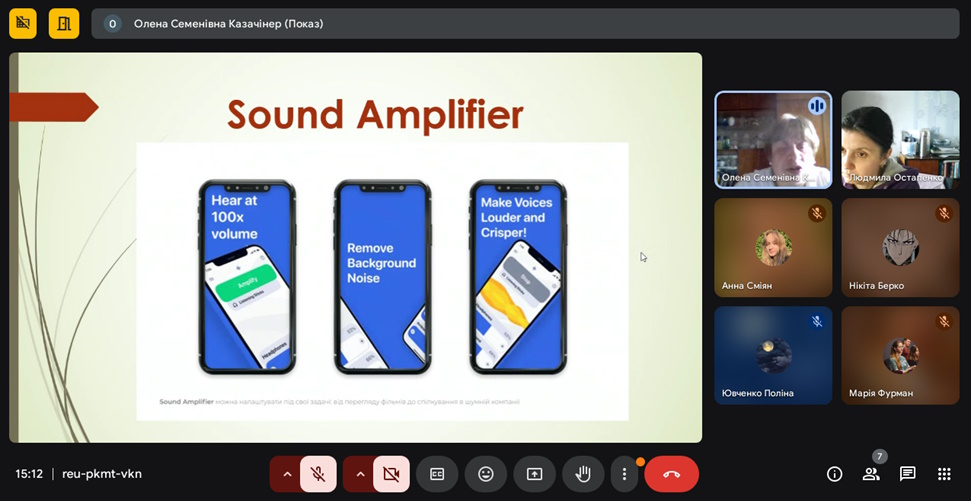Click the slide caption starting 'Sound Amplifier можна'
Image resolution: width=971 pixels, height=501 pixels.
coord(339,402)
